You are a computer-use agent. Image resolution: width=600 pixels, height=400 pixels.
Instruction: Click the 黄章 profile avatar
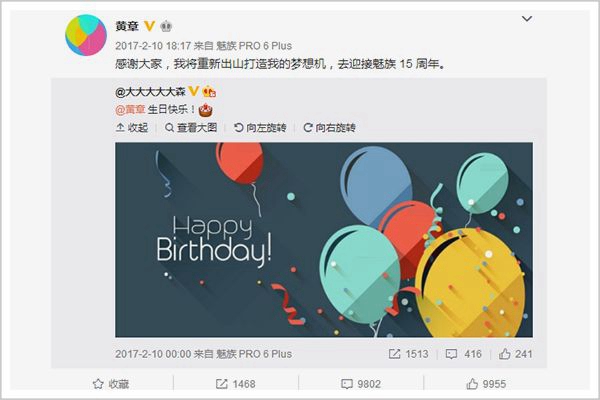[86, 35]
